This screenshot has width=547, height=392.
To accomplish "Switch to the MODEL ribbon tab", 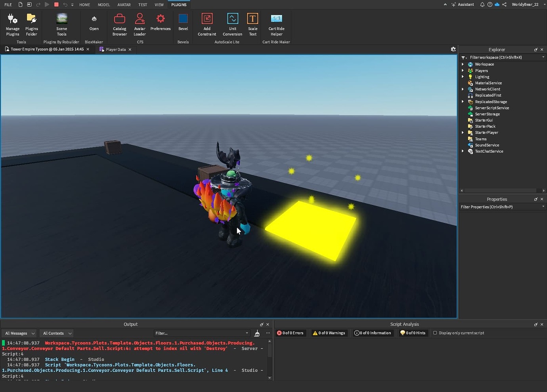I will pyautogui.click(x=103, y=5).
